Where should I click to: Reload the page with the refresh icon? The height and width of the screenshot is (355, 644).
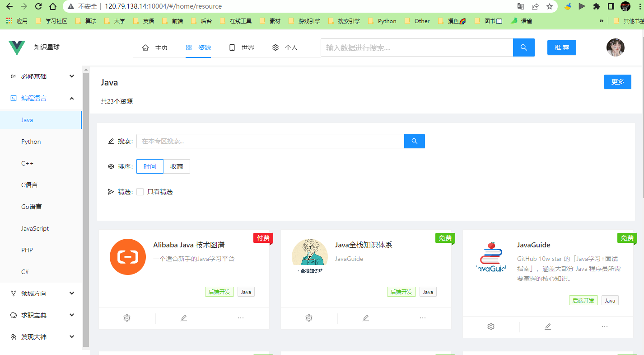(x=38, y=6)
